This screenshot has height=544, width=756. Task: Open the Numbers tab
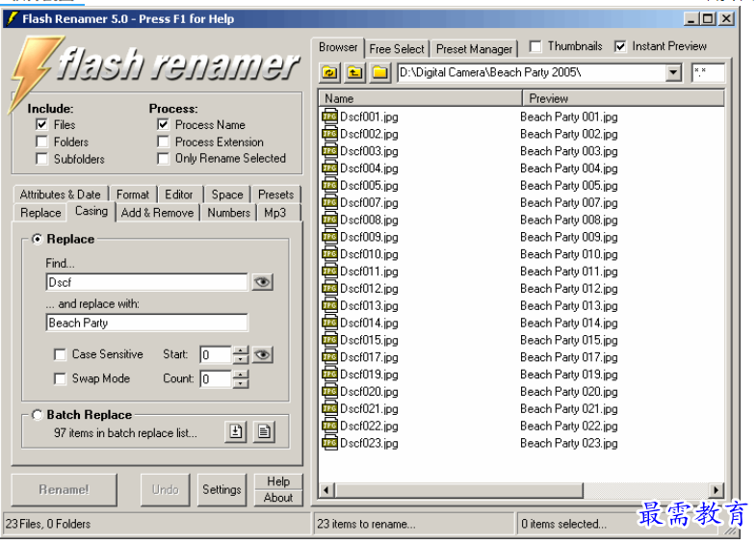[x=228, y=213]
